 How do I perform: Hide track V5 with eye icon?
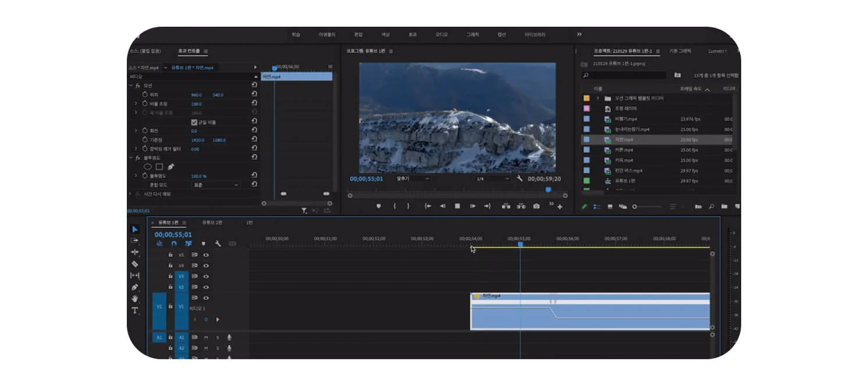(x=206, y=255)
